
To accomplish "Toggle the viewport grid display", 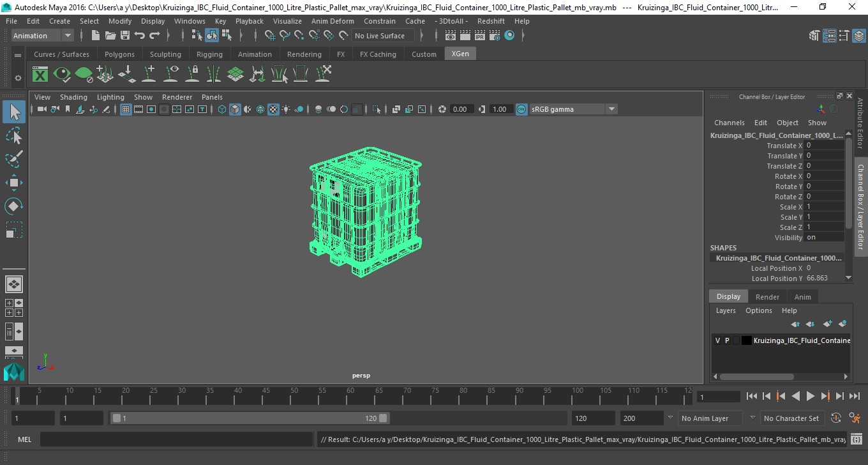I will [126, 109].
